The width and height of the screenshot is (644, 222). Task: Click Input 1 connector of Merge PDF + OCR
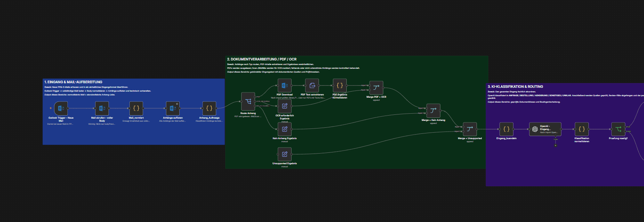369,86
